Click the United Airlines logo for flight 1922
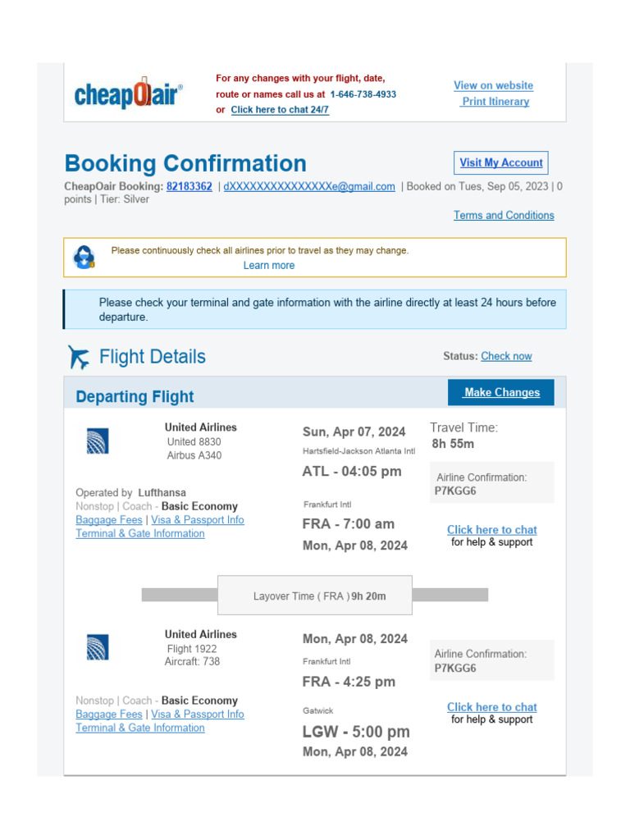 tap(98, 648)
